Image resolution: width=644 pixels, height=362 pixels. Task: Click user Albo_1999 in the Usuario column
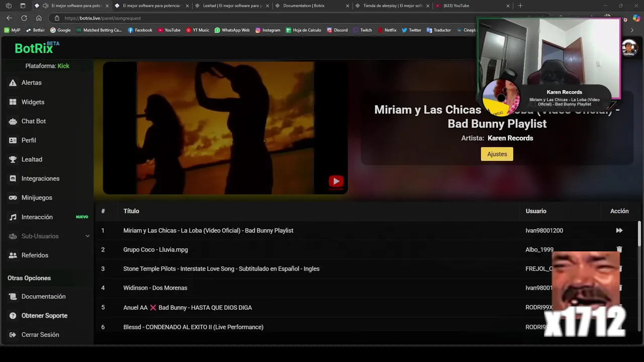tap(539, 250)
